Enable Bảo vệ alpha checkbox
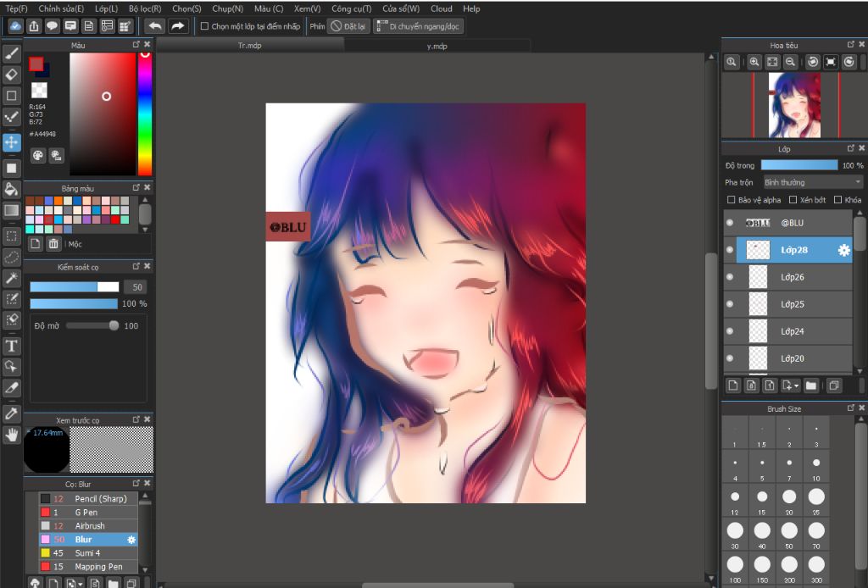The width and height of the screenshot is (868, 588). (x=731, y=200)
